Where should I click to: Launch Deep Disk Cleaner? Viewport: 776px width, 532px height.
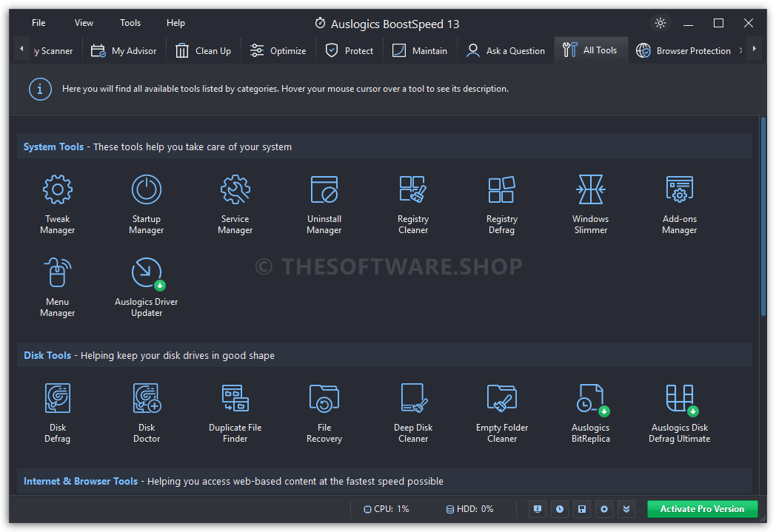pyautogui.click(x=413, y=413)
